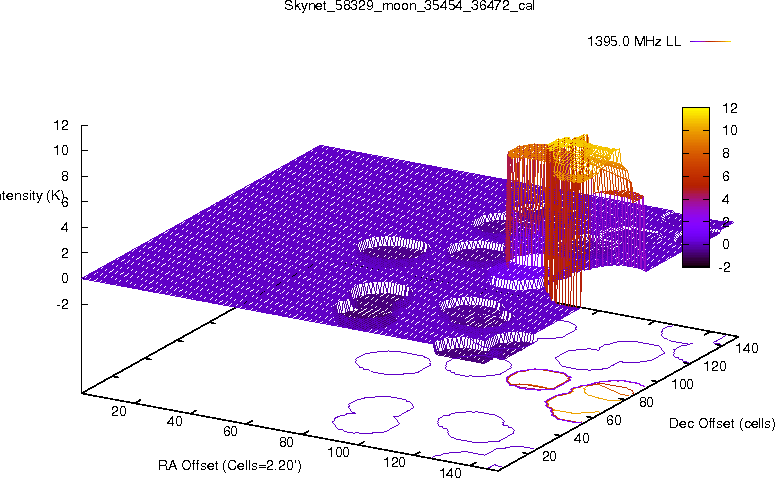Click the intensity color bar gradient
The width and height of the screenshot is (775, 478).
[x=696, y=187]
